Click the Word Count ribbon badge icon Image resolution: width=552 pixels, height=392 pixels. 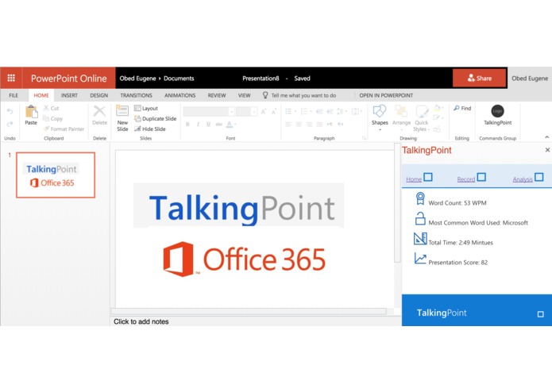pos(420,198)
